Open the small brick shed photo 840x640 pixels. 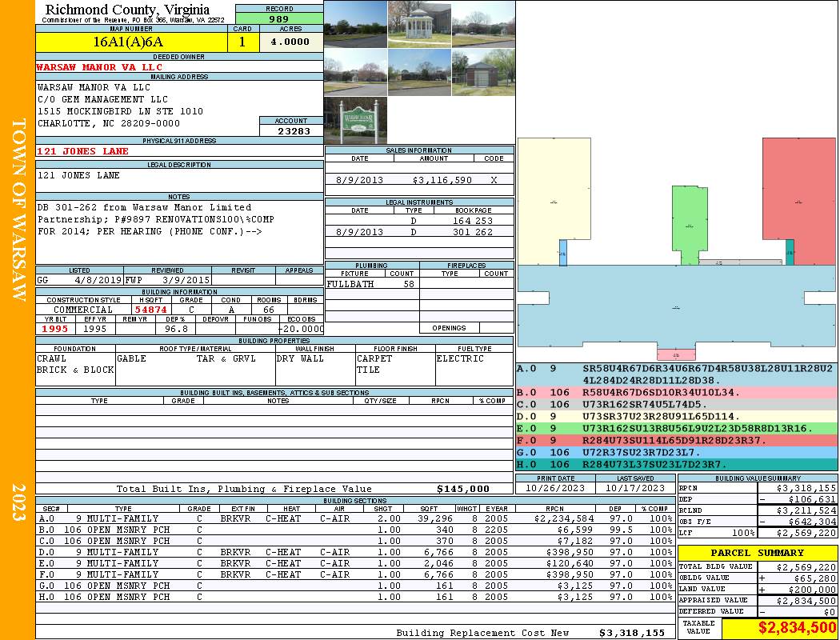pos(483,73)
